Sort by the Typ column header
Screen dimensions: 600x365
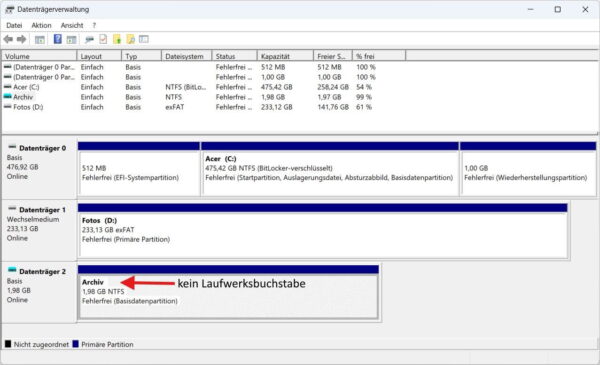[x=142, y=56]
